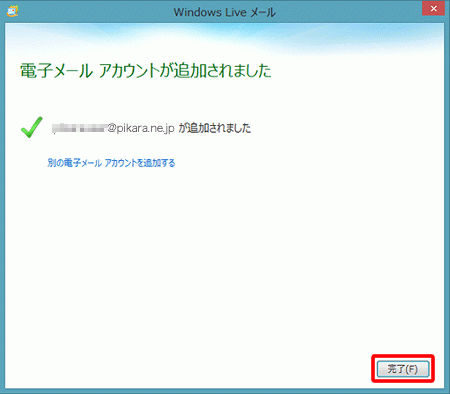Image resolution: width=450 pixels, height=394 pixels.
Task: Click the 完了(F) finish button
Action: (x=403, y=369)
